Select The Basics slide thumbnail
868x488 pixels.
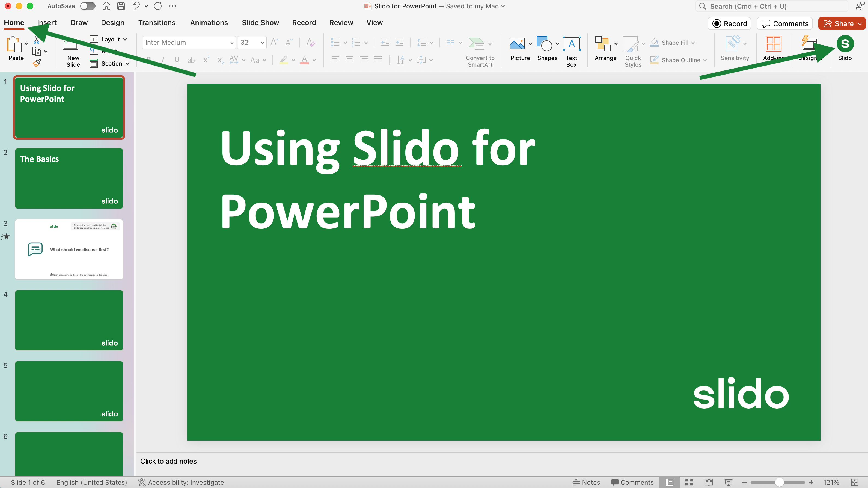(69, 178)
